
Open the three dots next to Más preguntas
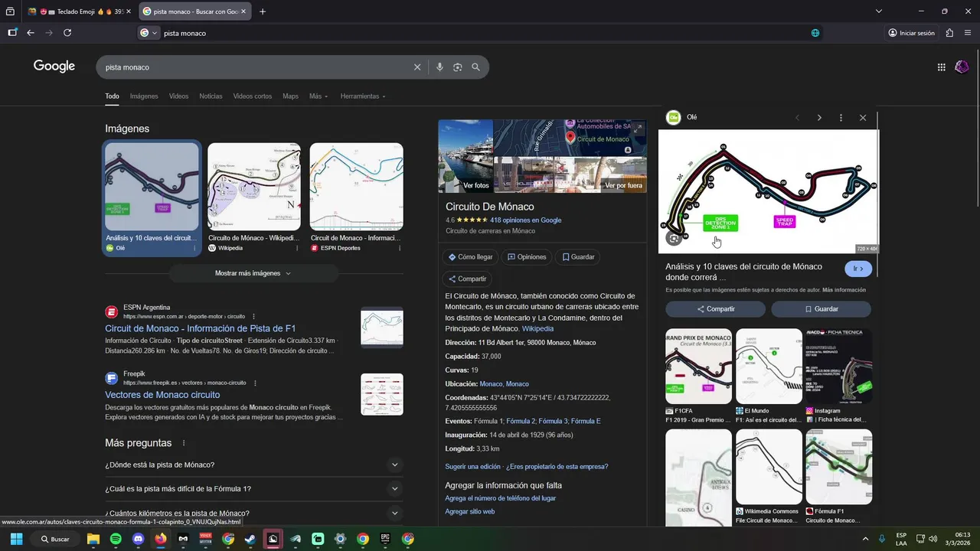click(184, 443)
